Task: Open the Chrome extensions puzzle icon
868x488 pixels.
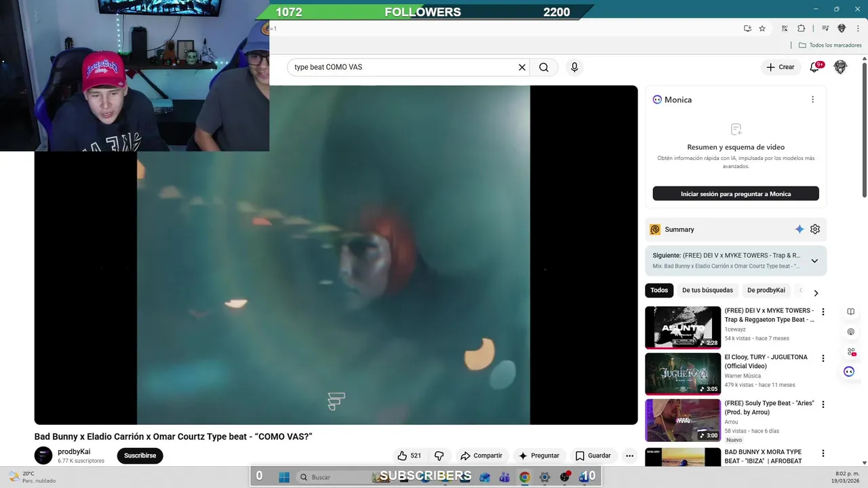Action: pos(801,28)
